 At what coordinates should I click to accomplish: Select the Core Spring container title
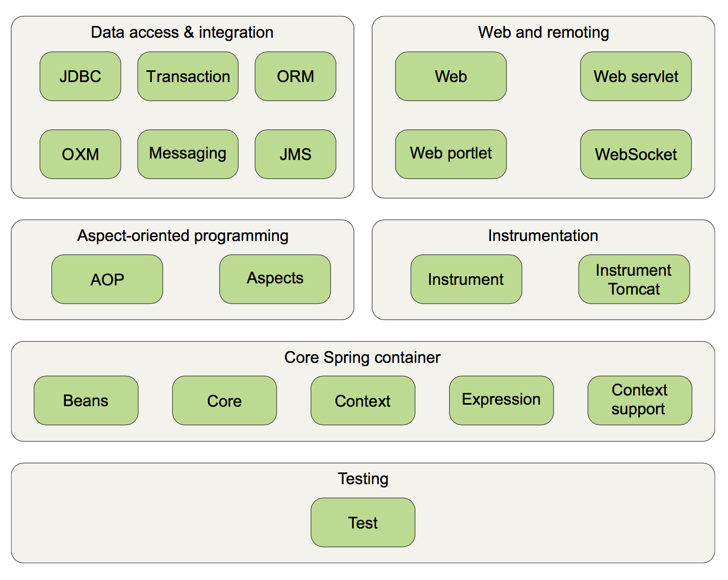(x=362, y=357)
